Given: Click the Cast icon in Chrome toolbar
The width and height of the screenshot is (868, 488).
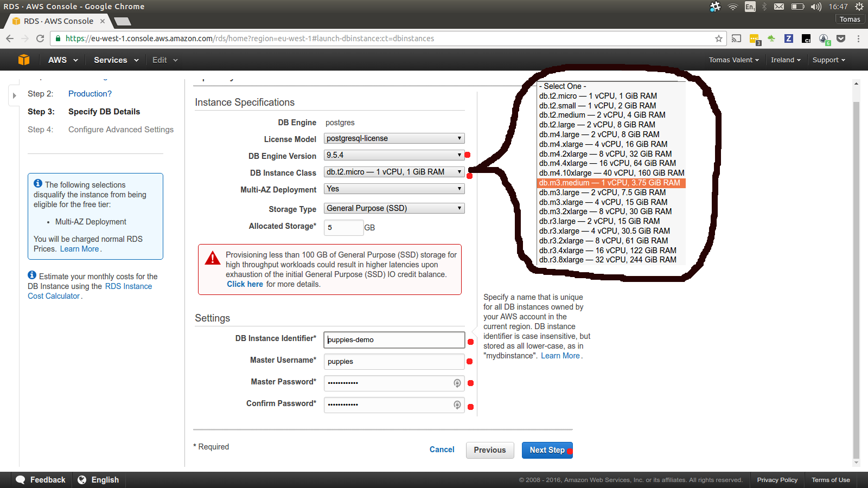Looking at the screenshot, I should [x=736, y=38].
